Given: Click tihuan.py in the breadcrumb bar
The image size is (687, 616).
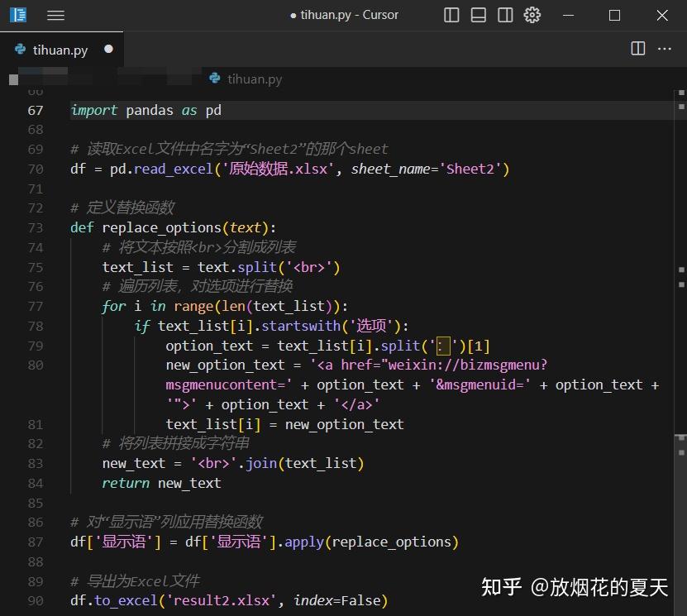Looking at the screenshot, I should click(x=255, y=79).
